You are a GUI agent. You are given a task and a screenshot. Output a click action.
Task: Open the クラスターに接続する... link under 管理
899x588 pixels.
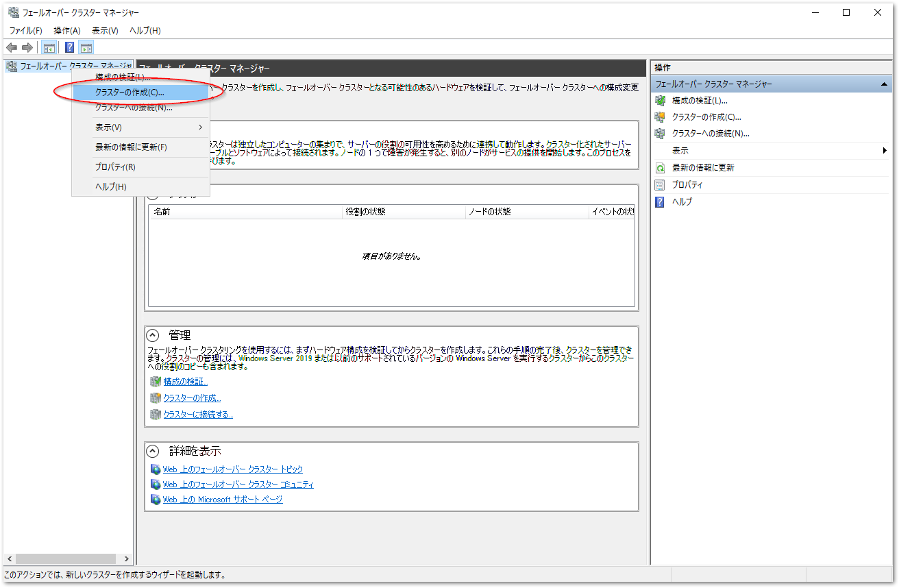(x=198, y=415)
